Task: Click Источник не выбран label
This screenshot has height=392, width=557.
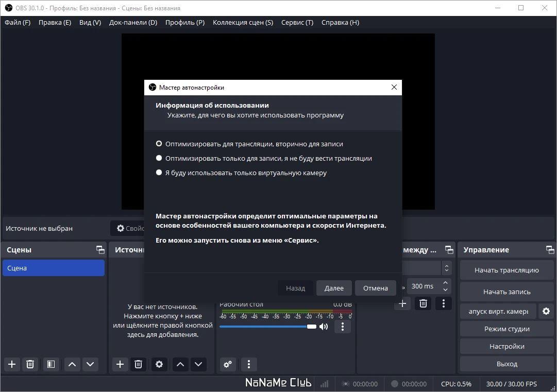Action: pos(39,228)
